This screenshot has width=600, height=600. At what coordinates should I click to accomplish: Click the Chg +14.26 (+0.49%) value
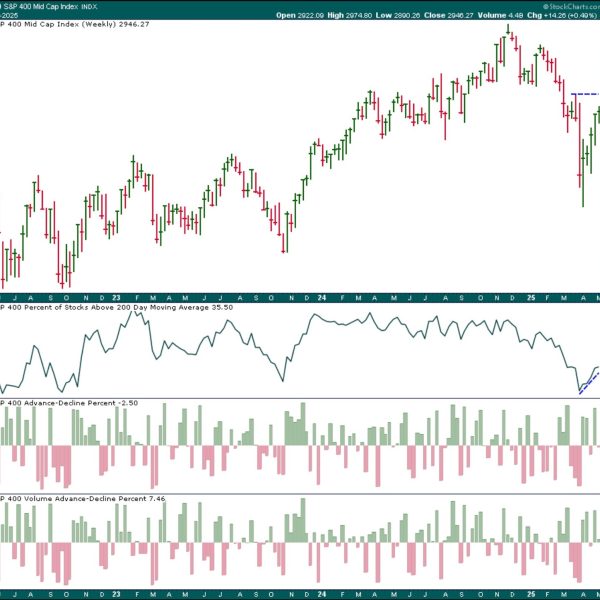(x=562, y=15)
